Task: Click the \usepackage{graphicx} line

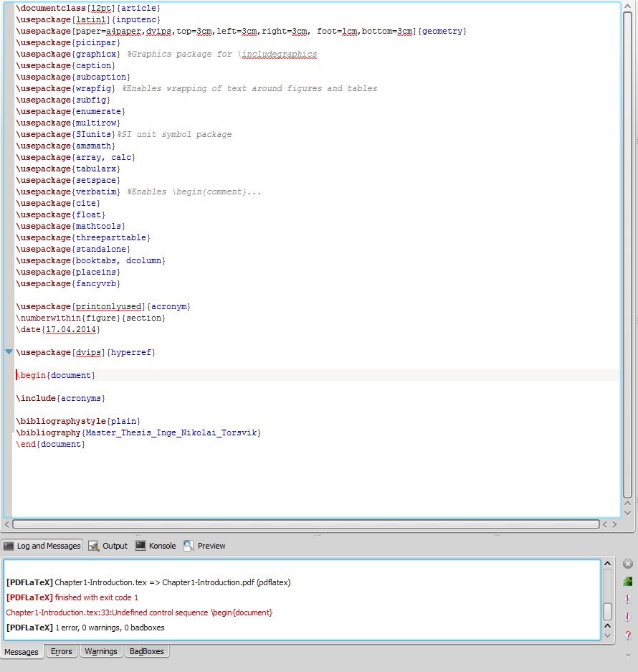Action: [x=166, y=54]
